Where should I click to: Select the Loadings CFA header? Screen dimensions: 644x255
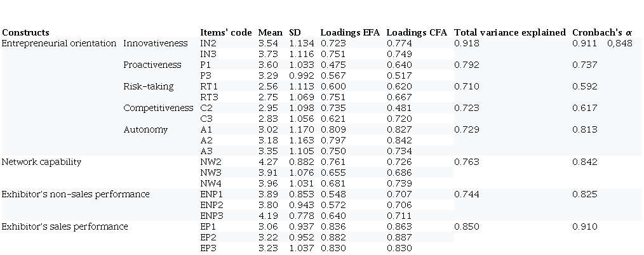pos(417,32)
